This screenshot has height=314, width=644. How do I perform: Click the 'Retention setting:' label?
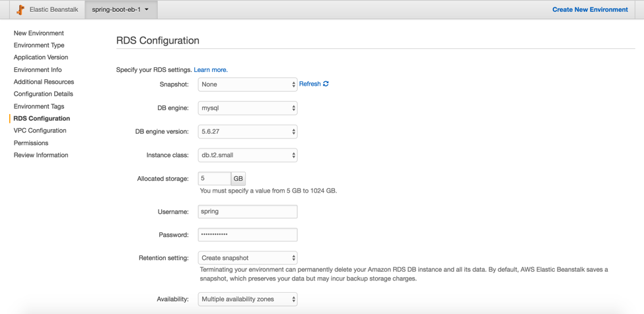point(164,258)
